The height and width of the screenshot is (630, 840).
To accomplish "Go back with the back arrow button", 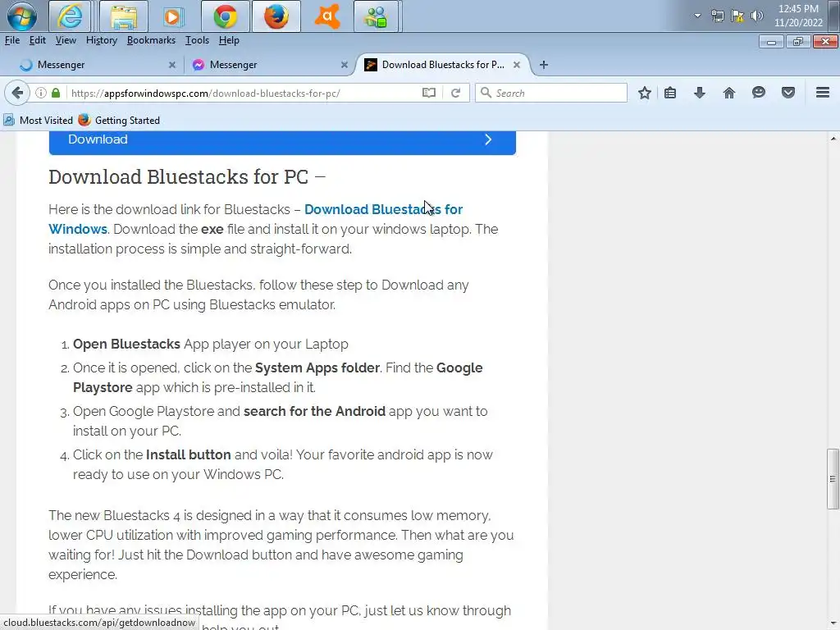I will click(17, 93).
